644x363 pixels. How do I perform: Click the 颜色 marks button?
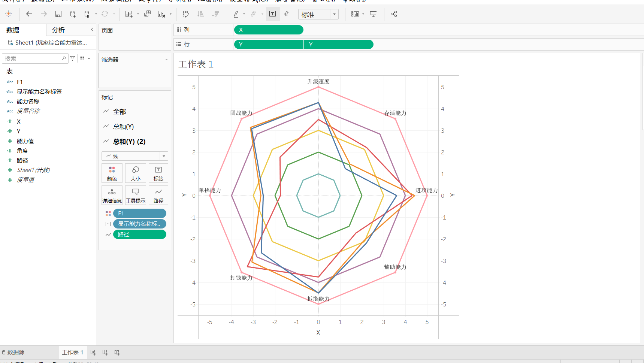[112, 173]
